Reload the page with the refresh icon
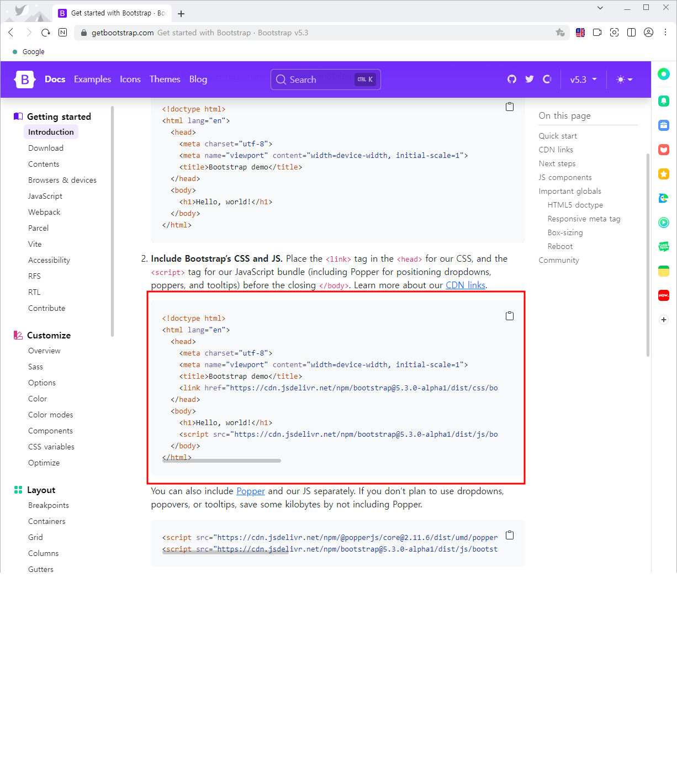Screen dimensions: 677x784 (x=46, y=33)
